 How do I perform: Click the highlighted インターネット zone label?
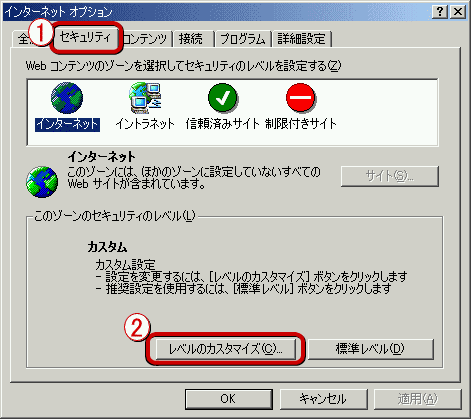[67, 124]
